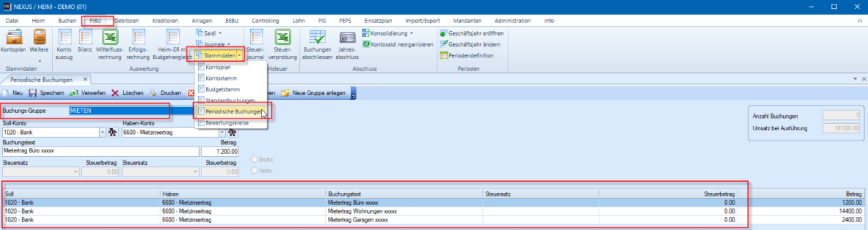Open the Administration tab
This screenshot has width=868, height=230.
click(512, 21)
